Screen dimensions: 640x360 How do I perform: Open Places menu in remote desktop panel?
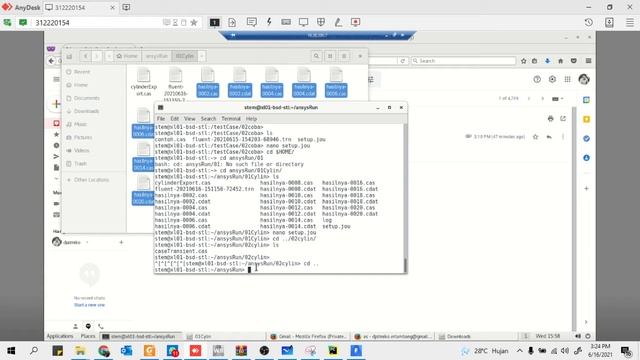tap(88, 336)
